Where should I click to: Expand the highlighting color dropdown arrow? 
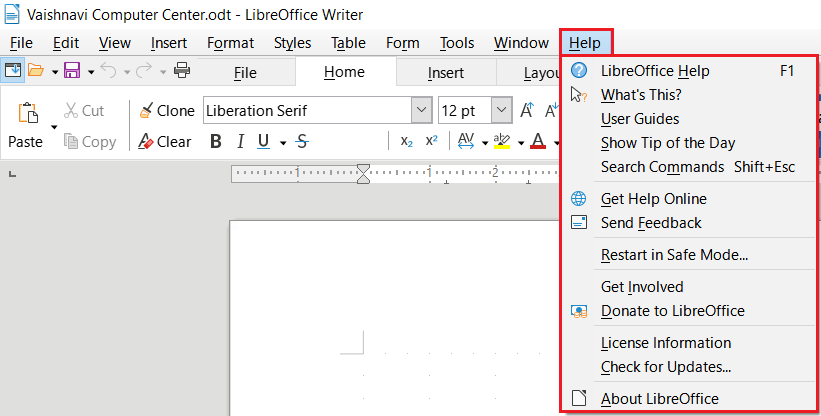(x=520, y=143)
